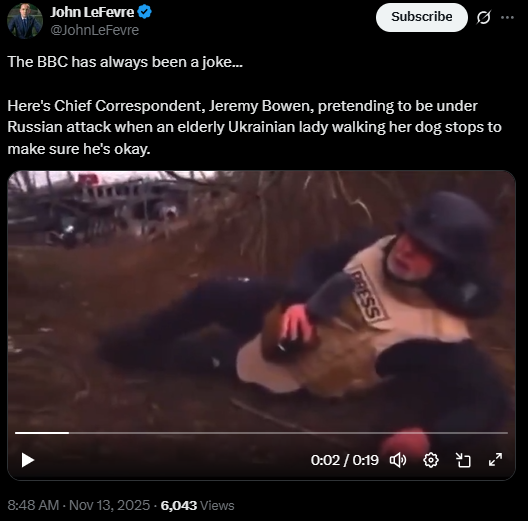Open John LeFevre's profile picture
Screen dimensions: 528x521
pyautogui.click(x=25, y=21)
